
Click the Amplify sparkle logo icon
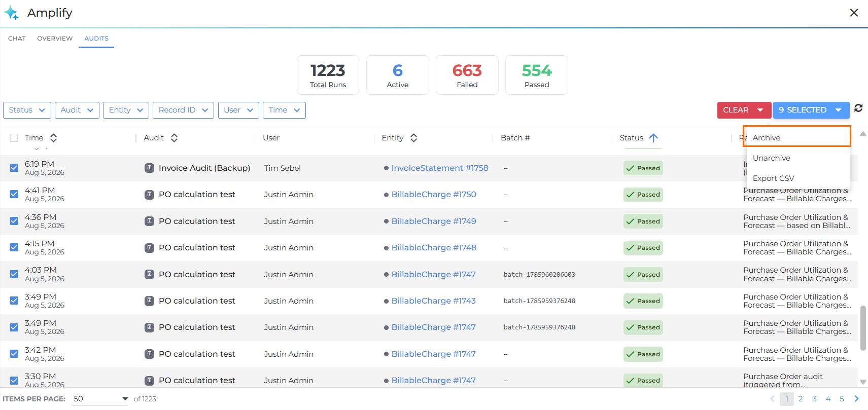click(x=11, y=13)
